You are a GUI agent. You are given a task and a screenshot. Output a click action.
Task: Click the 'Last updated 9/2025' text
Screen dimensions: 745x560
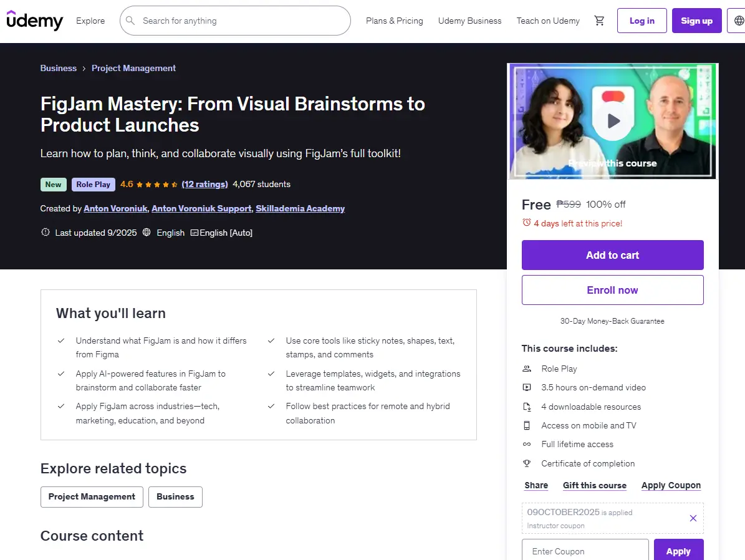pyautogui.click(x=96, y=233)
